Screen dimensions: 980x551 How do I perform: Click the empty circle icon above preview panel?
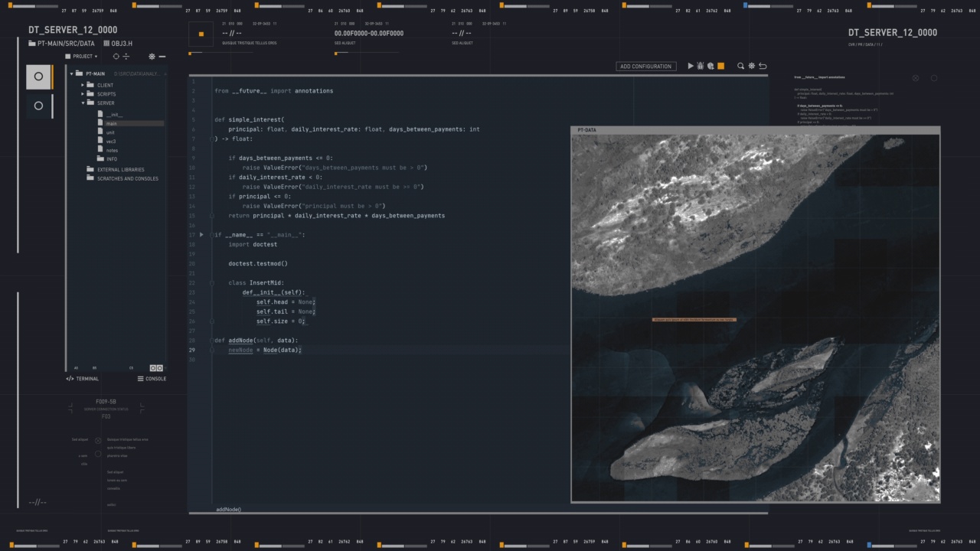click(x=934, y=78)
